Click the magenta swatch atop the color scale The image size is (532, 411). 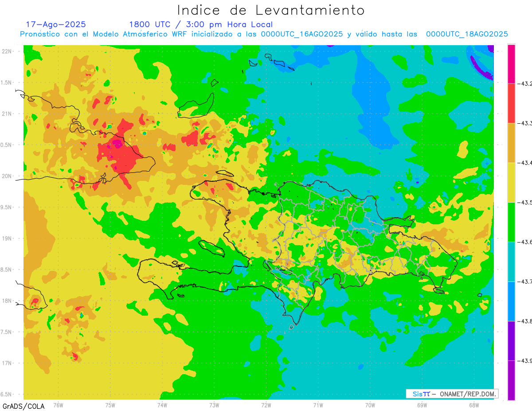511,63
